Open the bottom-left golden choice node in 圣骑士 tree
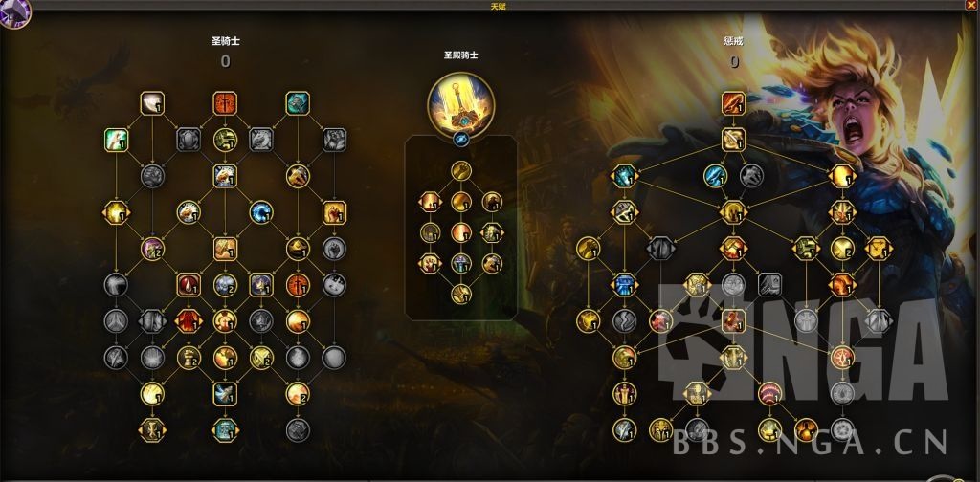The image size is (980, 482). [152, 429]
